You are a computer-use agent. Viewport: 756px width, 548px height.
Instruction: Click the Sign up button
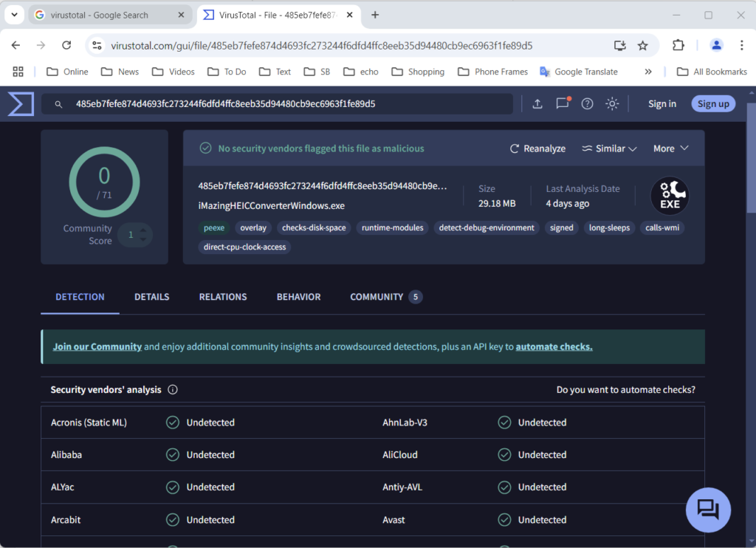click(713, 103)
